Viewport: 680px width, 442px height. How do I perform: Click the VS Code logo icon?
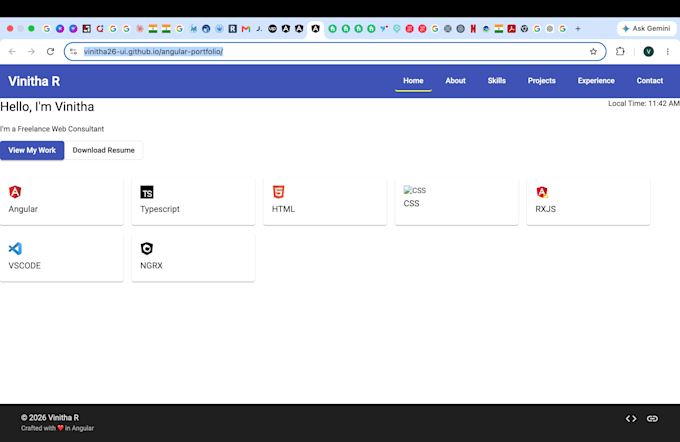(15, 249)
